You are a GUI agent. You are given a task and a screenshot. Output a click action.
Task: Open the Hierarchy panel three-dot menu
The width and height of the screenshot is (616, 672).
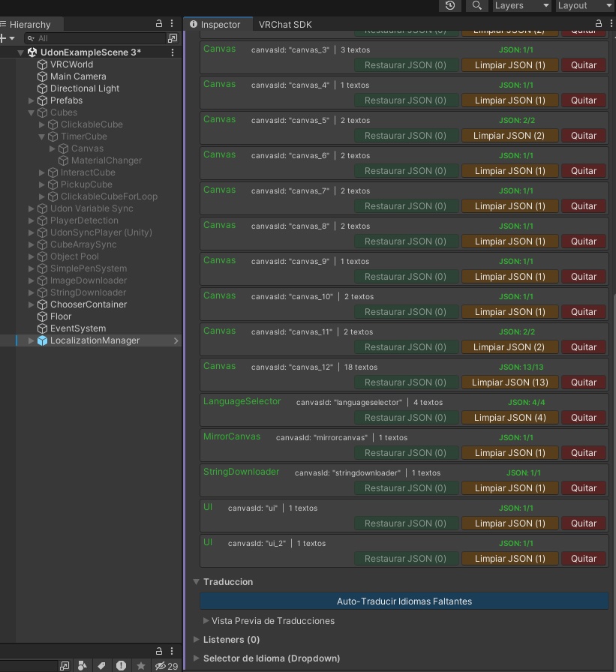pos(172,23)
